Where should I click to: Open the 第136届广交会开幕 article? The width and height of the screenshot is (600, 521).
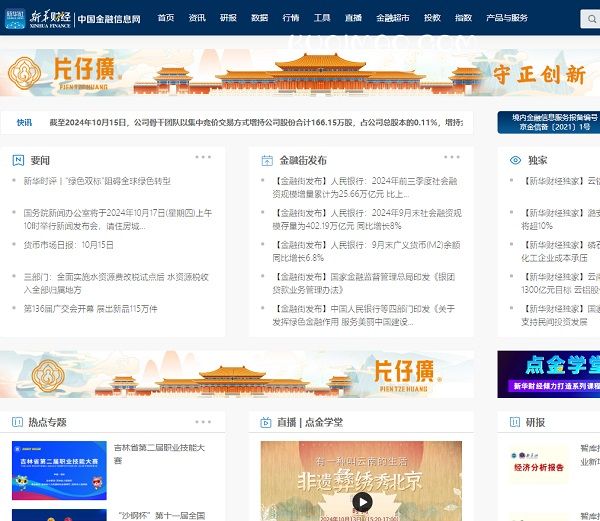click(90, 309)
